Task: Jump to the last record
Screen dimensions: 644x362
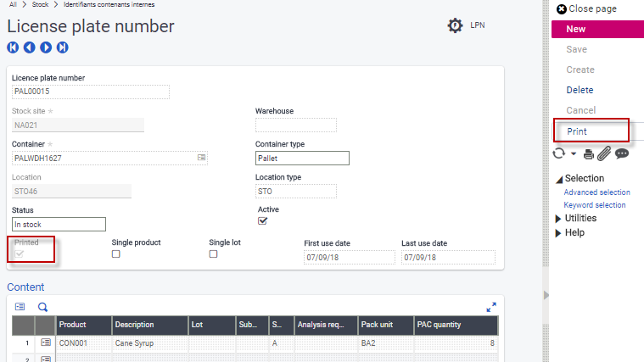Action: click(62, 47)
